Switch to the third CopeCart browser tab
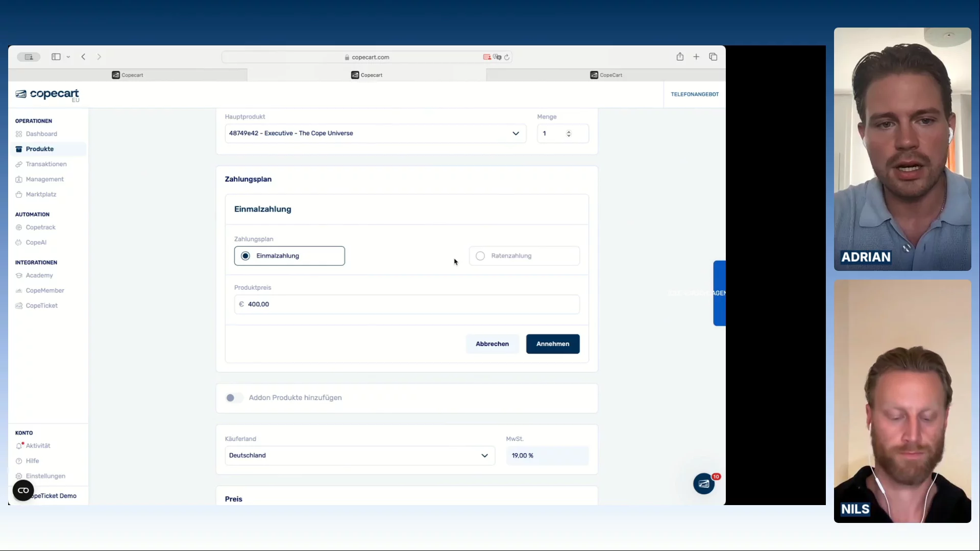This screenshot has height=551, width=980. 606,75
